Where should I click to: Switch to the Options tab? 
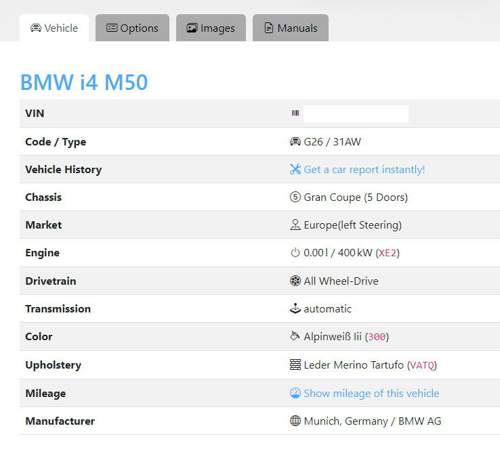coord(132,28)
